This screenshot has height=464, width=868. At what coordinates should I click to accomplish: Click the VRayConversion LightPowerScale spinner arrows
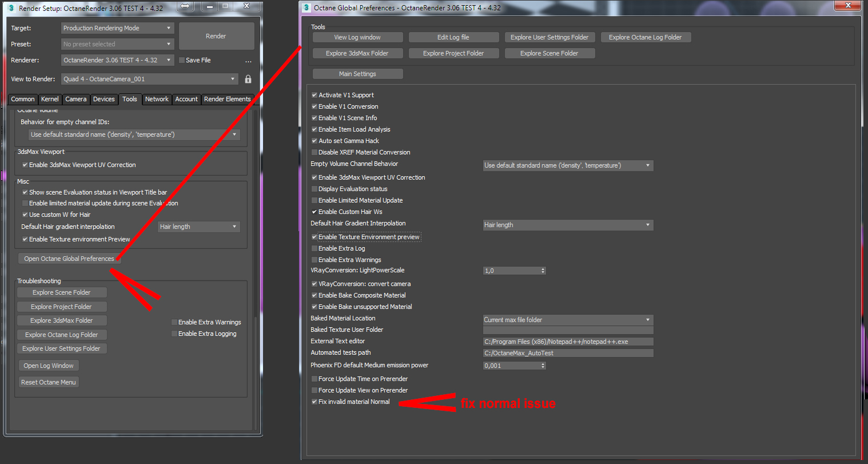coord(543,271)
